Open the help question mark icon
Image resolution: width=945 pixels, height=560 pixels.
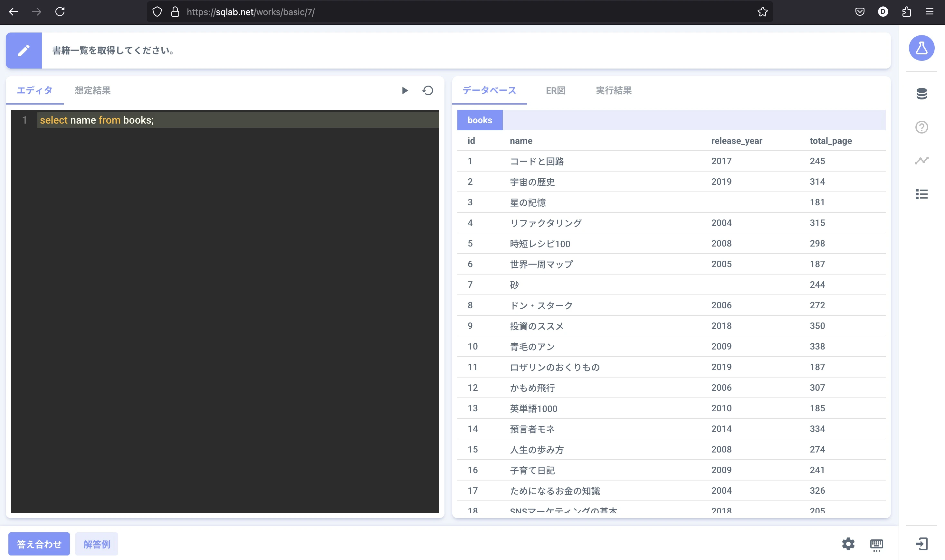[921, 127]
